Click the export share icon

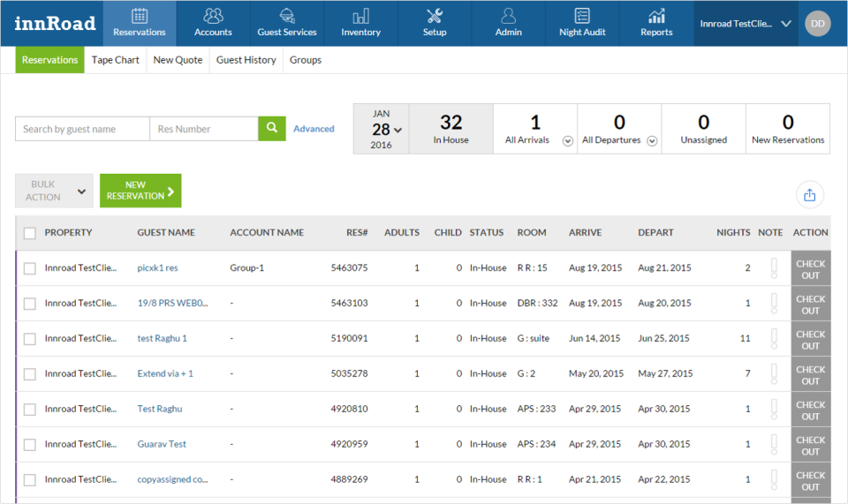[810, 194]
